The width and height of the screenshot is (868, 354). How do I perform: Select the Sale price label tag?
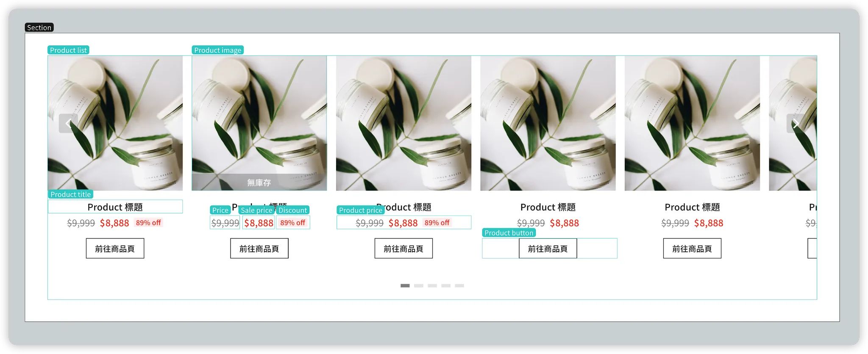(256, 210)
